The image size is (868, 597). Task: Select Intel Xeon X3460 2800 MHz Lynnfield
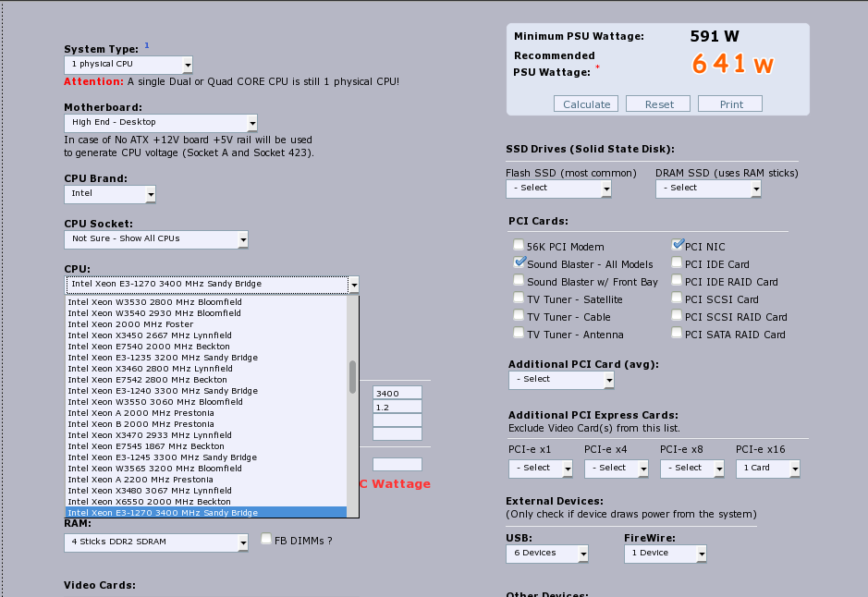(x=206, y=369)
